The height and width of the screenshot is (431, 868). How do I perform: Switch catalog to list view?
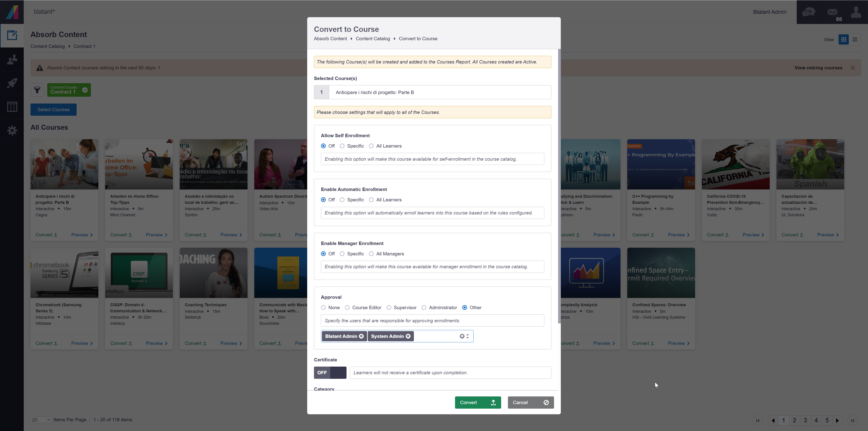pos(855,39)
